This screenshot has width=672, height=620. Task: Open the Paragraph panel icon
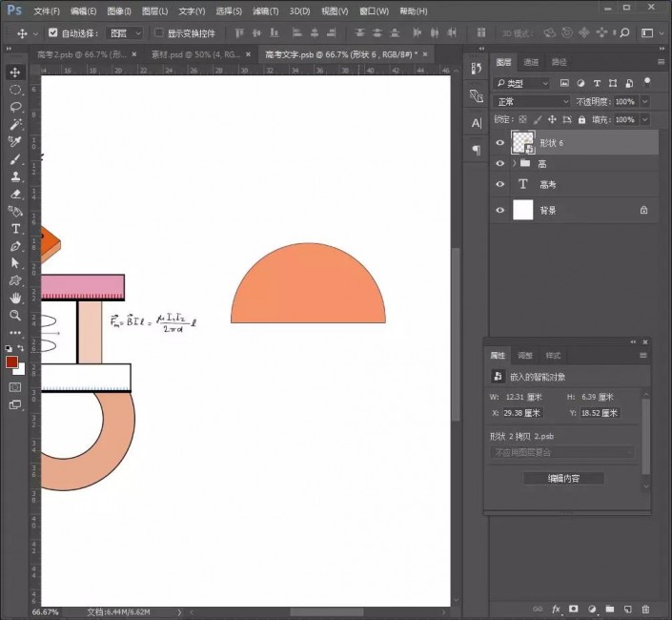click(477, 150)
